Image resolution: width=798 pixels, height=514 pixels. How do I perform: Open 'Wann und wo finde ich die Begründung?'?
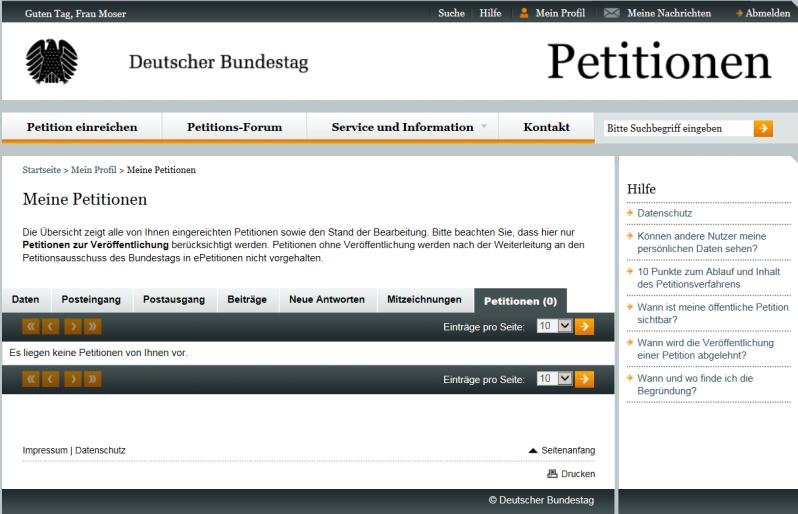[695, 385]
